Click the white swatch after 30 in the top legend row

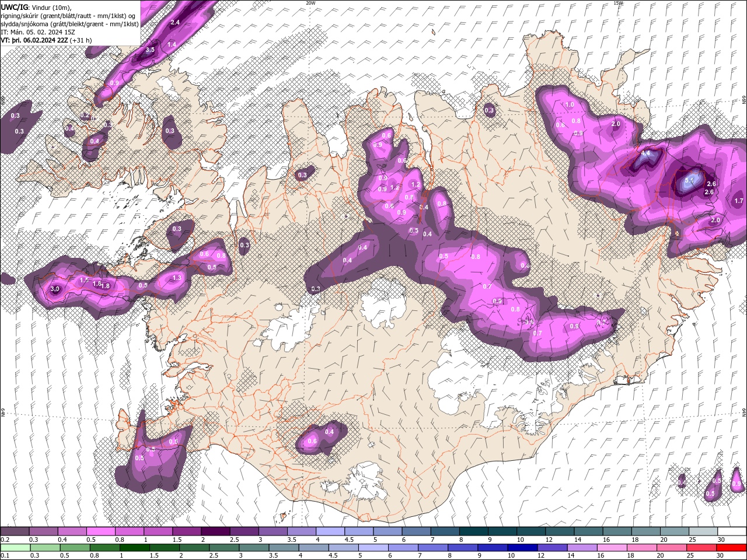pyautogui.click(x=731, y=531)
